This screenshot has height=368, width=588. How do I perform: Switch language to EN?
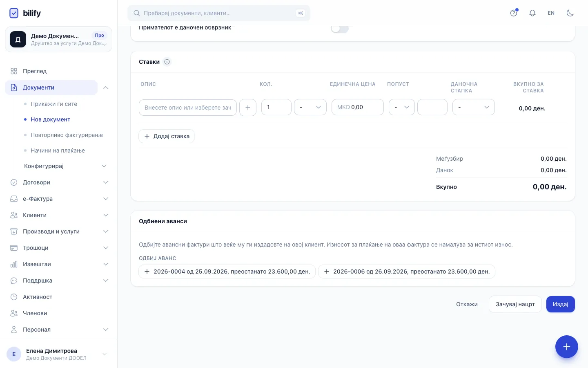551,13
